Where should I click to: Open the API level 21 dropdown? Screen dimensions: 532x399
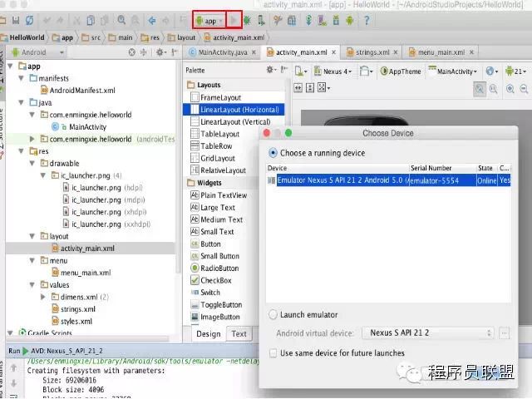click(x=515, y=71)
